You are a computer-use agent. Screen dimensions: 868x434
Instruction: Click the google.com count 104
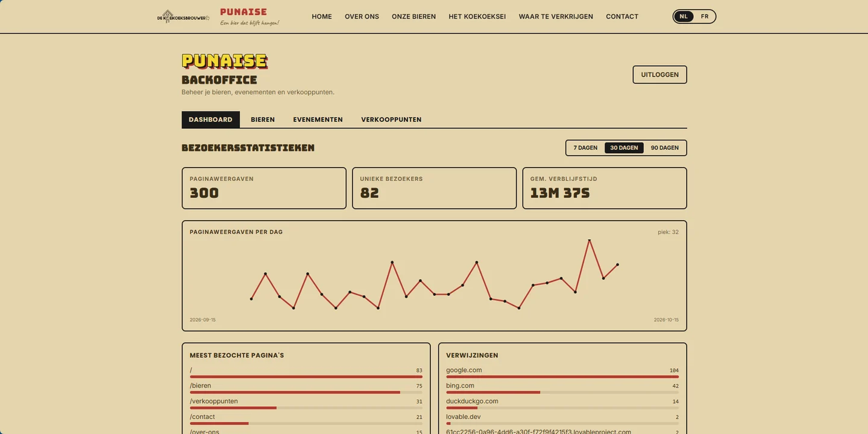(x=674, y=370)
